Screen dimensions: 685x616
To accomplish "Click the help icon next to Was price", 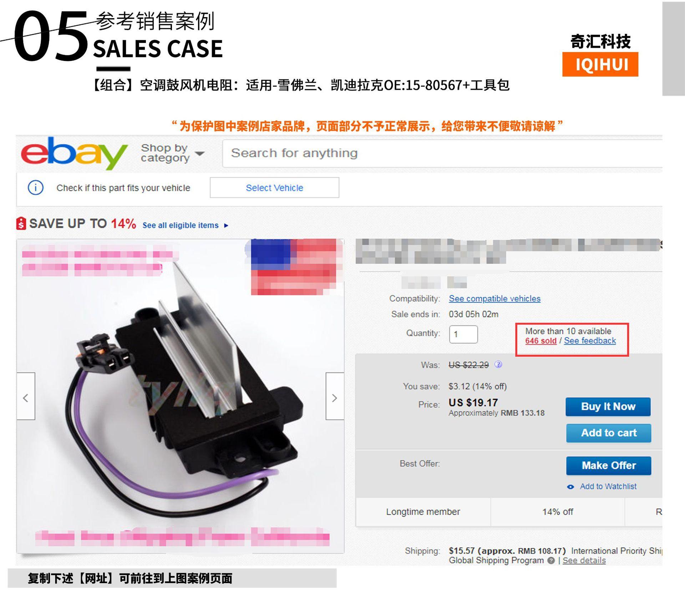I will (x=498, y=365).
